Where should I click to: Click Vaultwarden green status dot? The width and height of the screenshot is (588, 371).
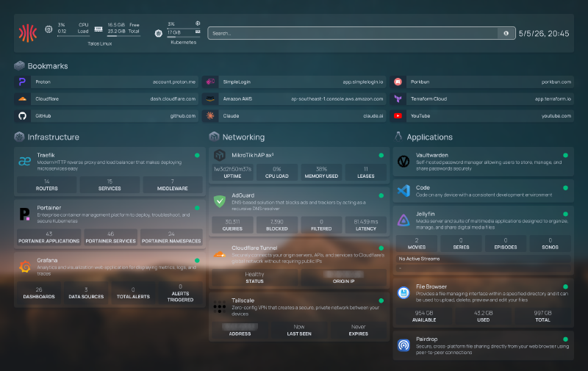point(565,155)
